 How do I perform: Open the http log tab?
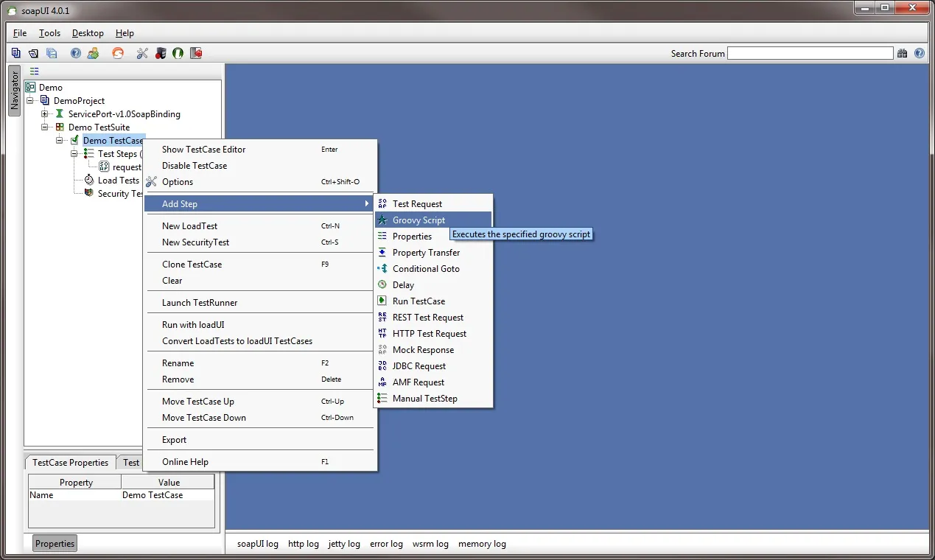(x=303, y=544)
